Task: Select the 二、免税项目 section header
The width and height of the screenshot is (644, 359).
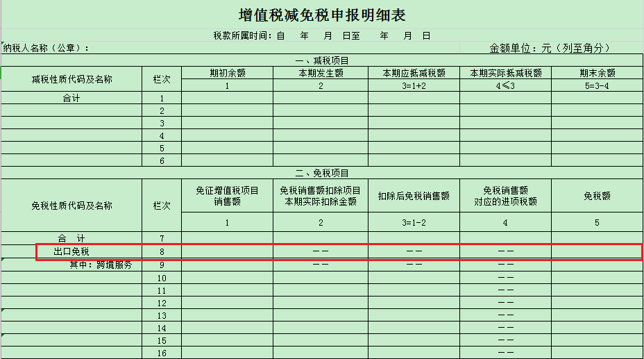Action: 322,173
